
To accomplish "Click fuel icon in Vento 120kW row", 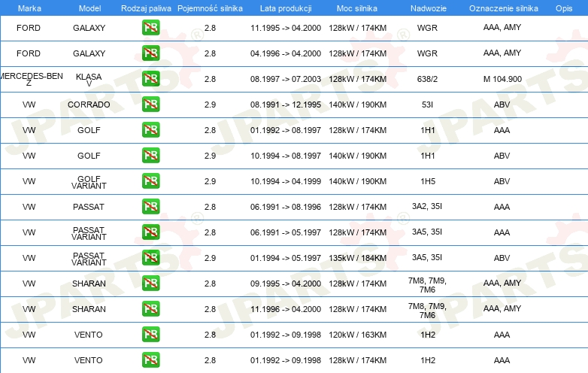I will 150,335.
